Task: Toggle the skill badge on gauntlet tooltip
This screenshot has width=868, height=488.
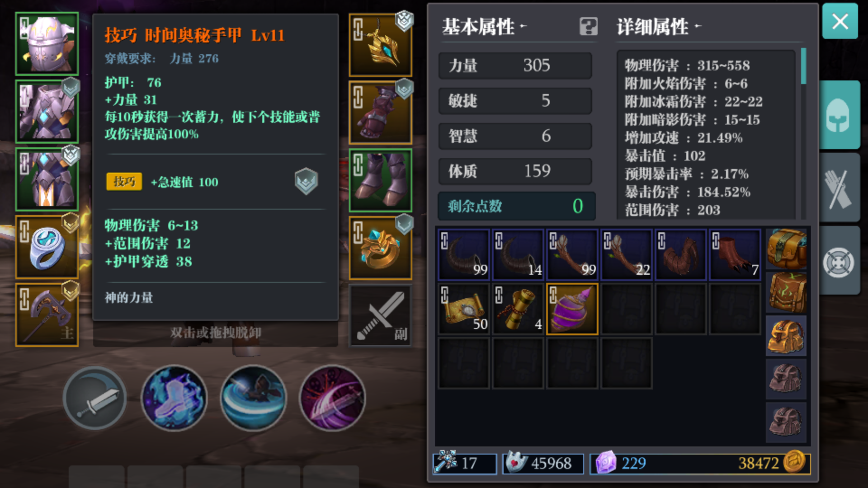Action: (x=306, y=181)
